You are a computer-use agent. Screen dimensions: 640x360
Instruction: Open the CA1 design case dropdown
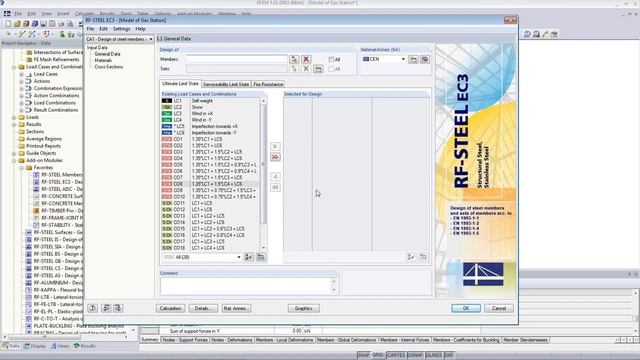coord(151,39)
